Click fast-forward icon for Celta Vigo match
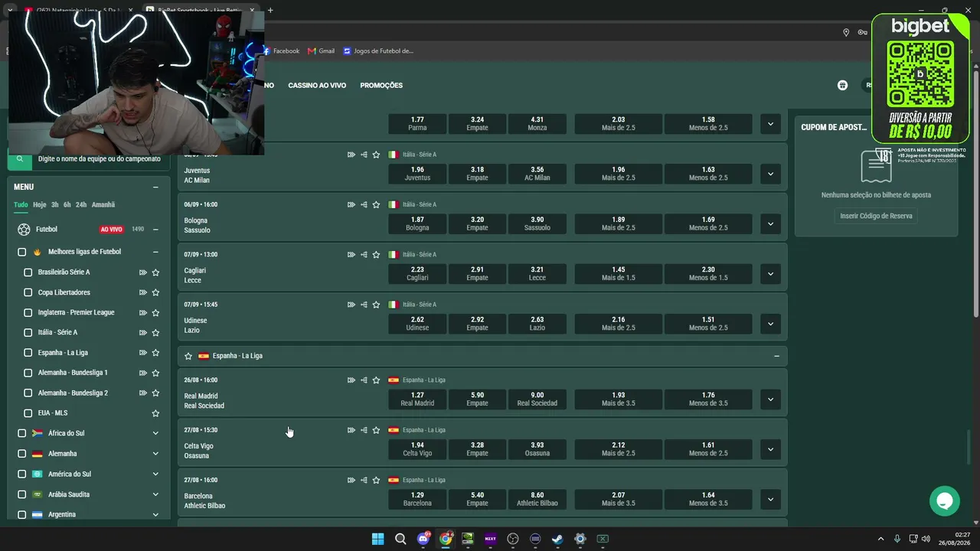 tap(351, 430)
